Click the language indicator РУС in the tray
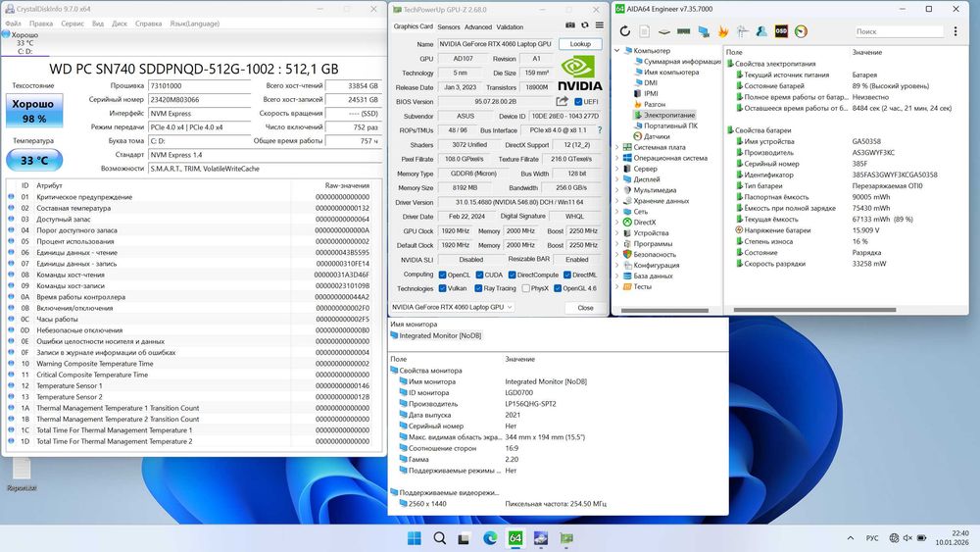The width and height of the screenshot is (980, 552). [x=872, y=538]
